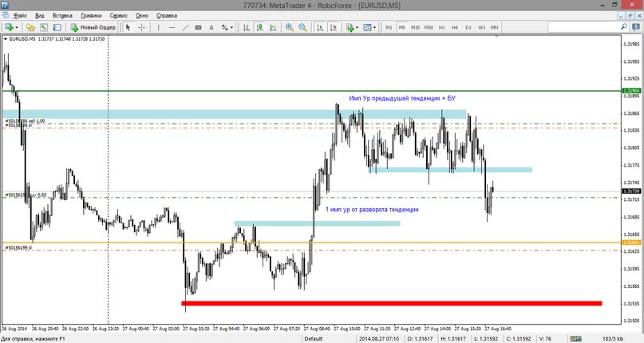The width and height of the screenshot is (644, 343).
Task: Open the Вставка menu
Action: [62, 15]
